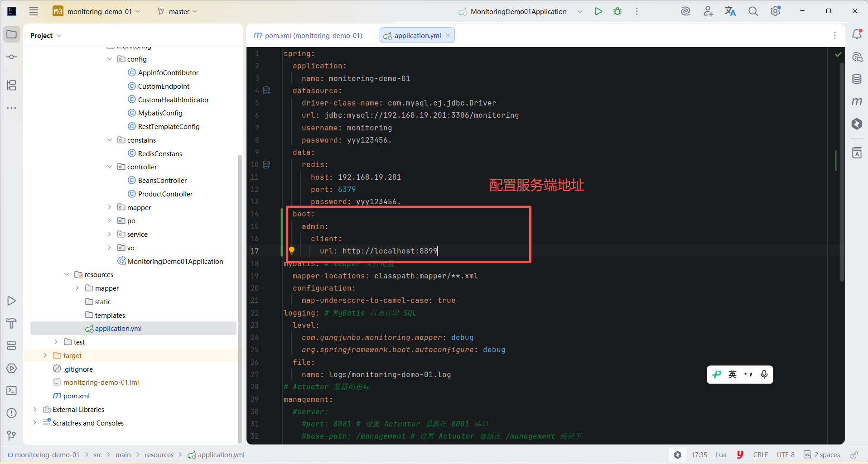Open the Build hammer tool window
The height and width of the screenshot is (464, 868).
point(12,323)
